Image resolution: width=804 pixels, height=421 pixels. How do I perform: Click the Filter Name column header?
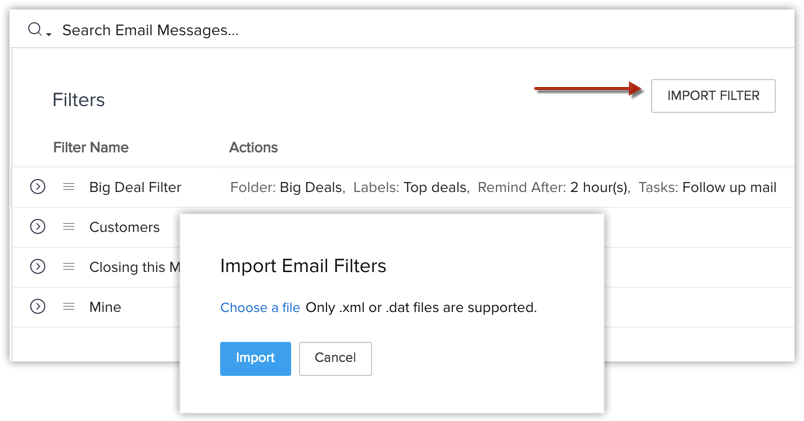coord(91,147)
